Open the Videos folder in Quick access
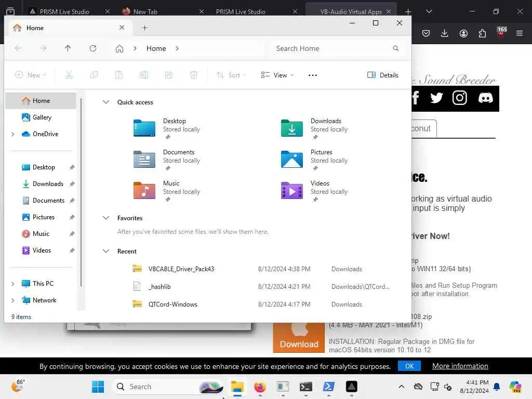 coord(314,191)
